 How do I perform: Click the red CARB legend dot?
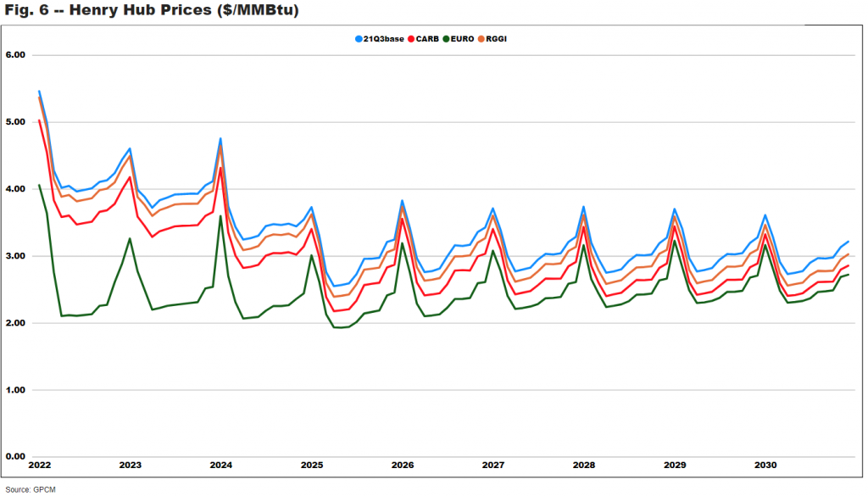point(411,39)
